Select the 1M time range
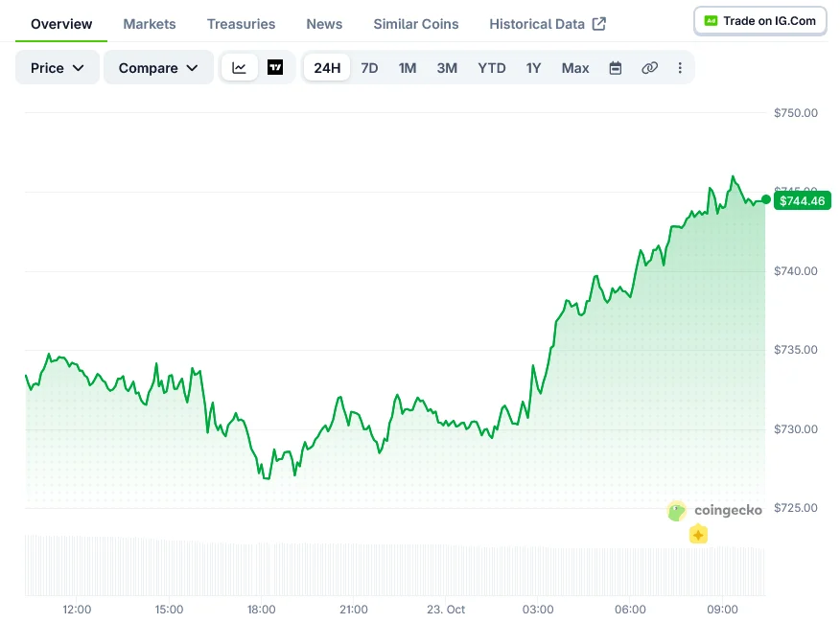 coord(408,68)
